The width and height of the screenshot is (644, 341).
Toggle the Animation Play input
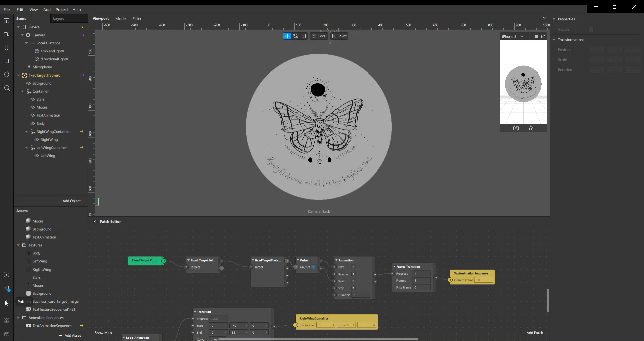coord(353,267)
